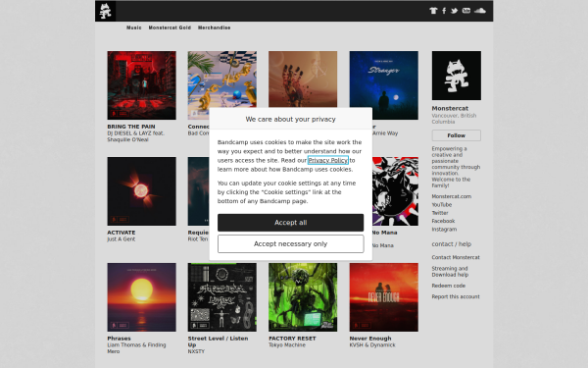Image resolution: width=588 pixels, height=368 pixels.
Task: Open the Never Enough album cover
Action: 383,297
